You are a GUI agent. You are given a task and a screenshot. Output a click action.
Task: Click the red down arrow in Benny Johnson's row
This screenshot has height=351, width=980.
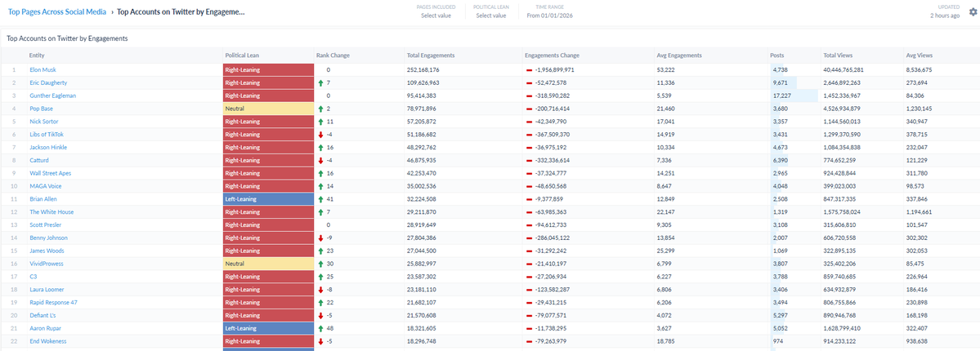[320, 238]
